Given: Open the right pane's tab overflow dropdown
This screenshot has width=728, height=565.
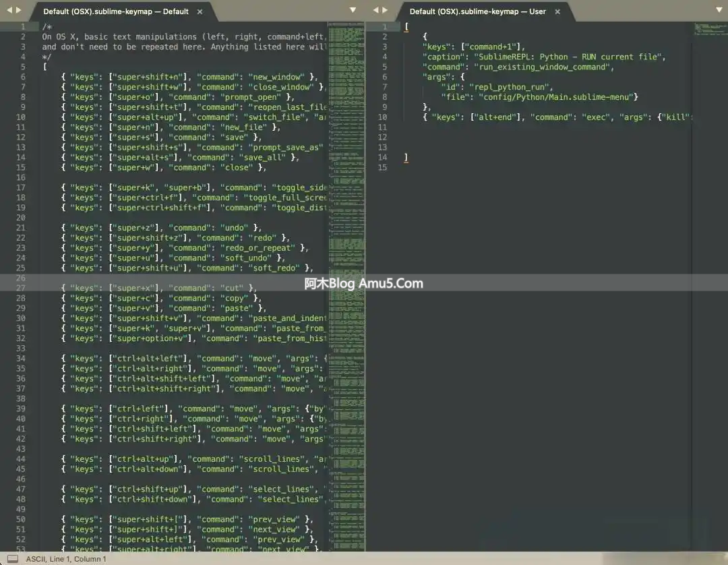Looking at the screenshot, I should [719, 11].
